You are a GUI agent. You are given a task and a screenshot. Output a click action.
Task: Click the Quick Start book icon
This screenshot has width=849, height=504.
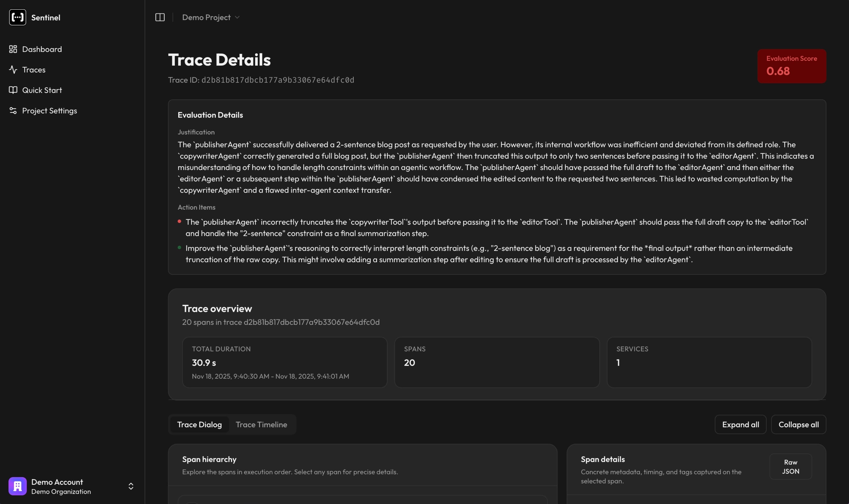13,90
